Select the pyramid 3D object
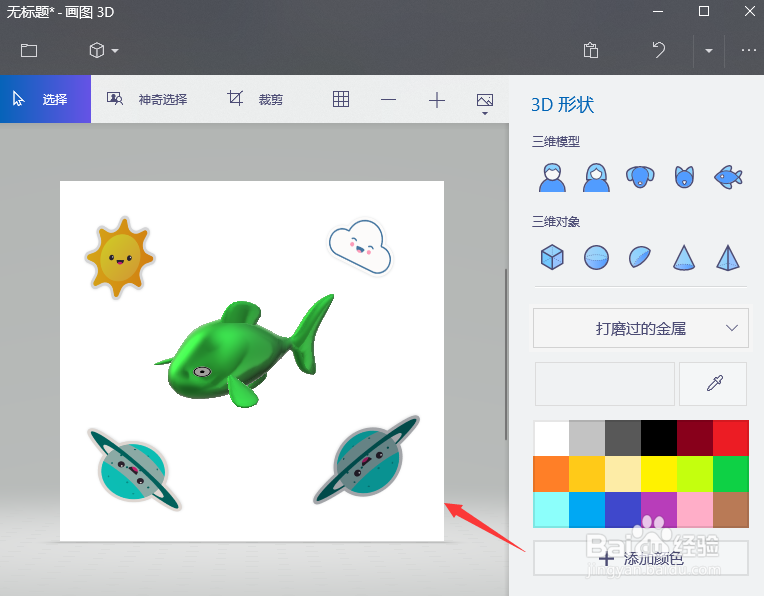The image size is (764, 596). [x=728, y=257]
